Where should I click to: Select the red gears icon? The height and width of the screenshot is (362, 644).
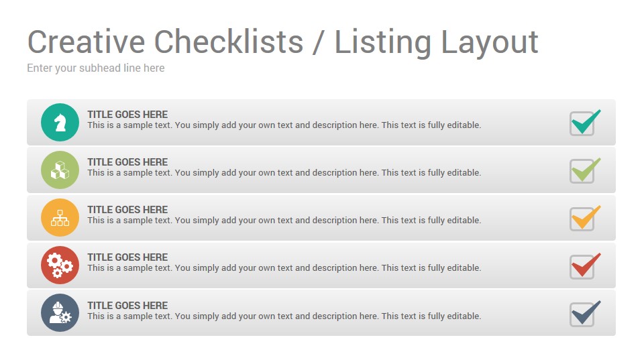(x=60, y=265)
